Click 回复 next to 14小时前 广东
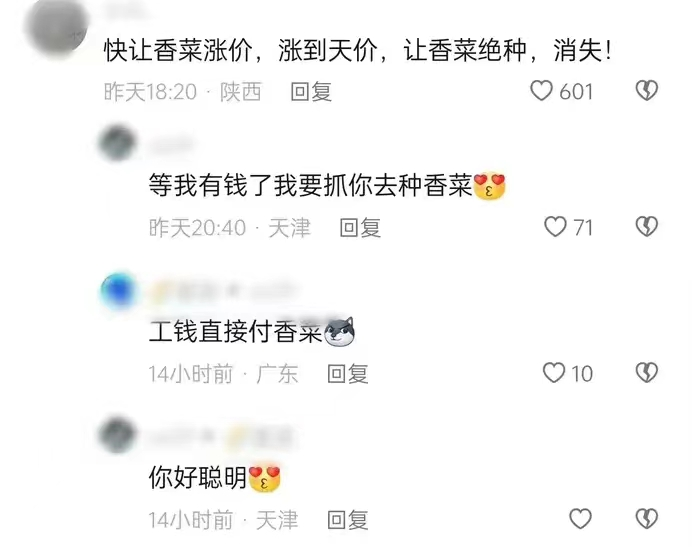This screenshot has height=547, width=692. [347, 374]
